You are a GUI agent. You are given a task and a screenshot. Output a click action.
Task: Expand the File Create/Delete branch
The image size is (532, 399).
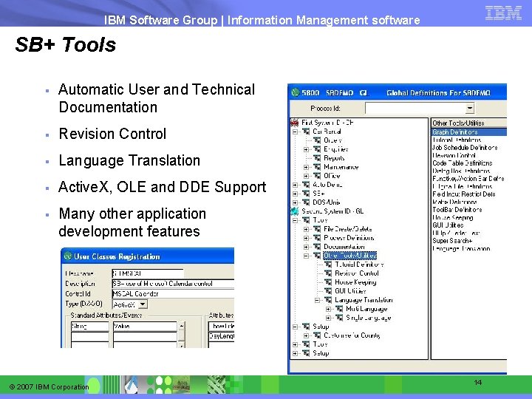tap(306, 229)
